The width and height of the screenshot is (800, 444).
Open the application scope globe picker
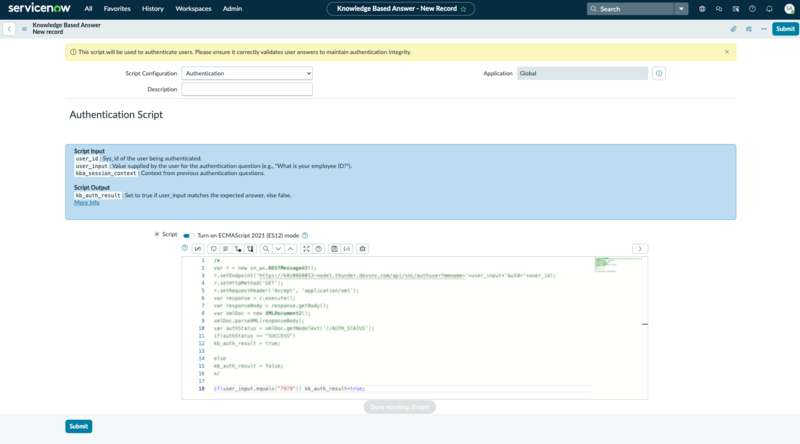coord(702,9)
